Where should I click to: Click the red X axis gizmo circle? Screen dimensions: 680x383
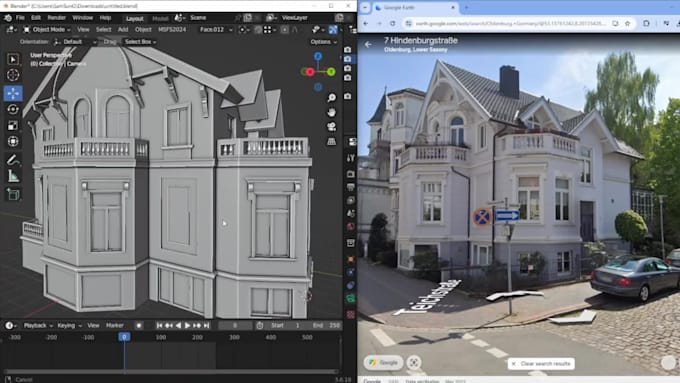coord(310,72)
